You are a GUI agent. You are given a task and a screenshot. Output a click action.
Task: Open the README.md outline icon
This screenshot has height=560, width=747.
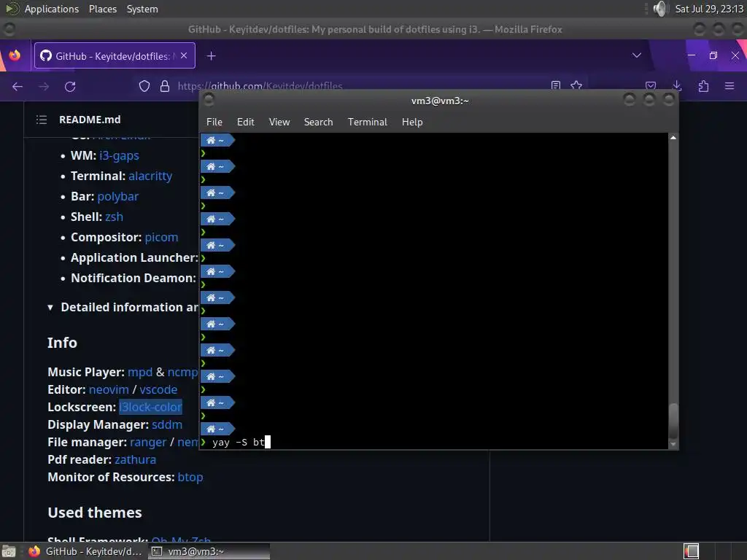pyautogui.click(x=42, y=120)
